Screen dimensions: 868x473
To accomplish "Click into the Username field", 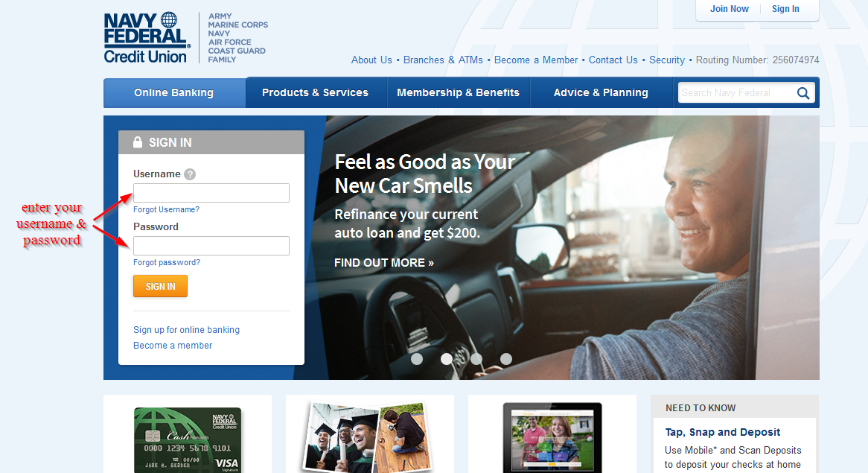I will tap(211, 193).
